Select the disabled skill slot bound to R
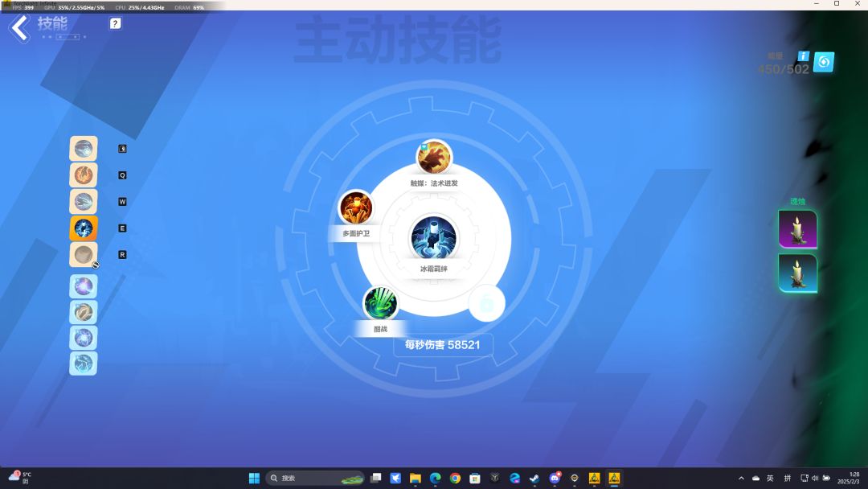 (x=83, y=255)
